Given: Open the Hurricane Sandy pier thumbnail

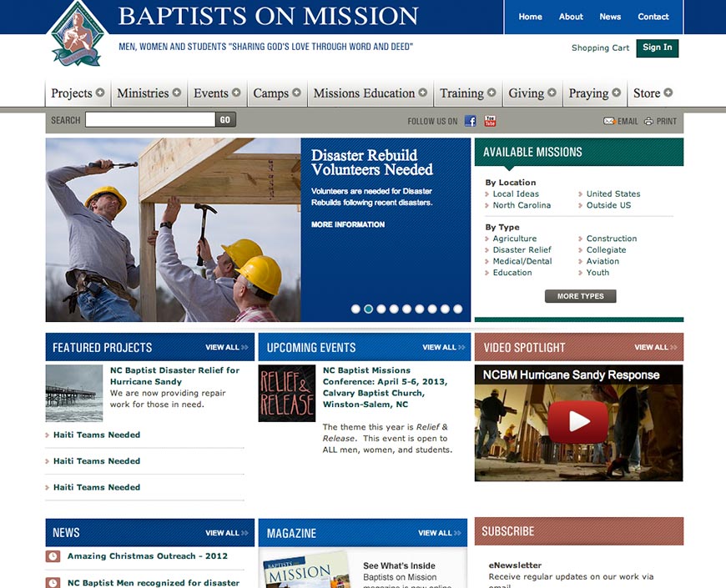Looking at the screenshot, I should (74, 393).
